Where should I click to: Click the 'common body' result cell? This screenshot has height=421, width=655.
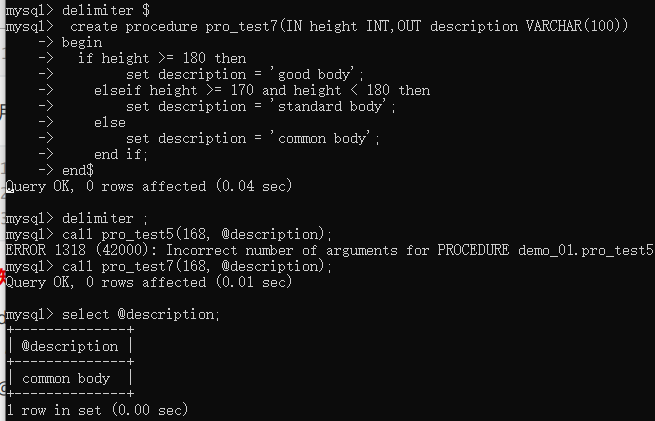click(x=66, y=378)
